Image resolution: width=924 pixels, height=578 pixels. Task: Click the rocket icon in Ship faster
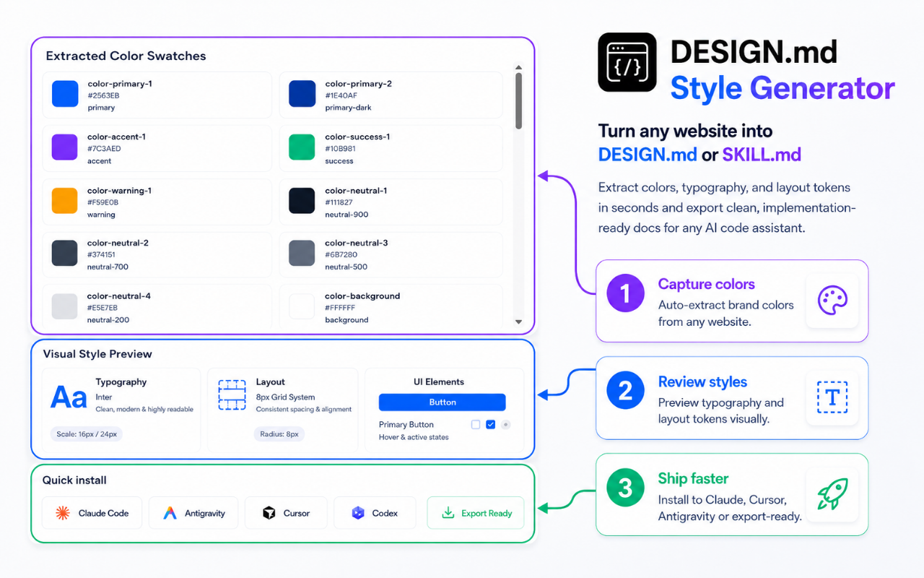pos(832,495)
